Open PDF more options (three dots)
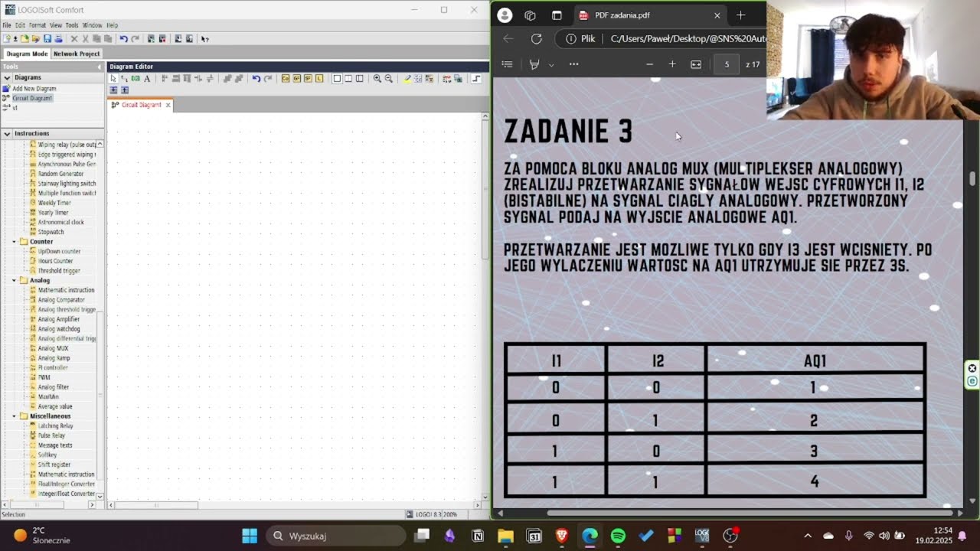This screenshot has width=980, height=551. tap(573, 64)
